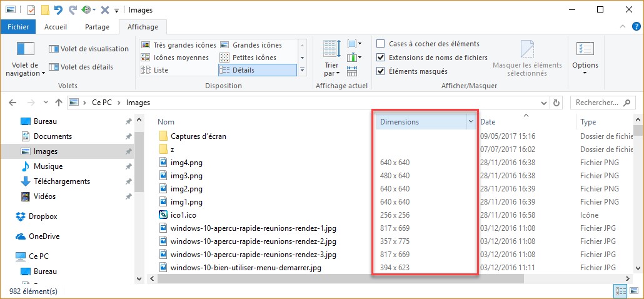This screenshot has width=644, height=299.
Task: Open the Dimensions column filter dropdown
Action: point(471,122)
